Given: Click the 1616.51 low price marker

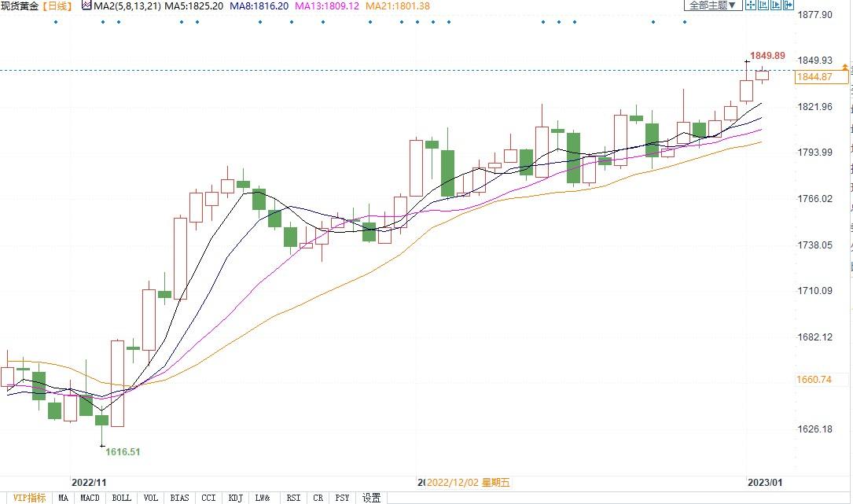Looking at the screenshot, I should click(x=123, y=452).
